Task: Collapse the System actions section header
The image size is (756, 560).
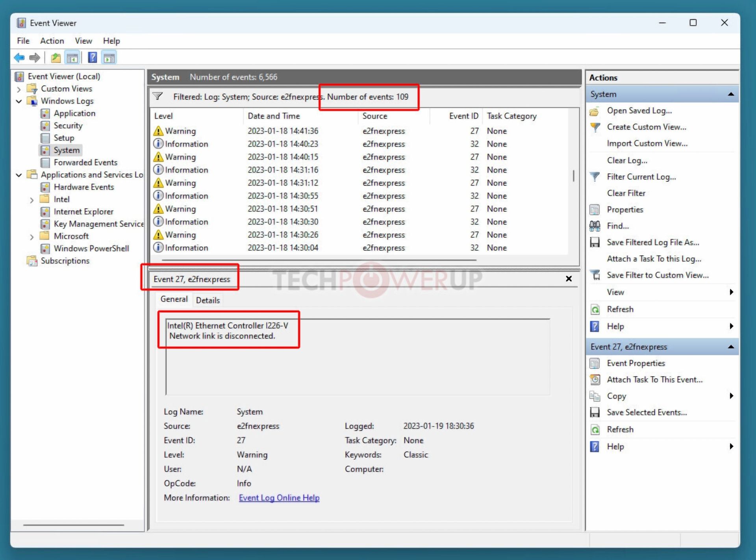Action: (x=730, y=94)
